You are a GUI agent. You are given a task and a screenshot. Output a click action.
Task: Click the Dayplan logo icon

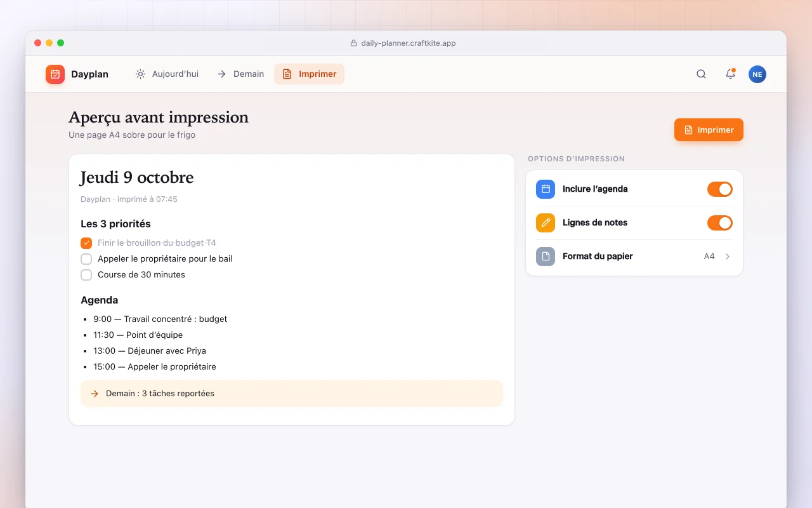click(55, 74)
